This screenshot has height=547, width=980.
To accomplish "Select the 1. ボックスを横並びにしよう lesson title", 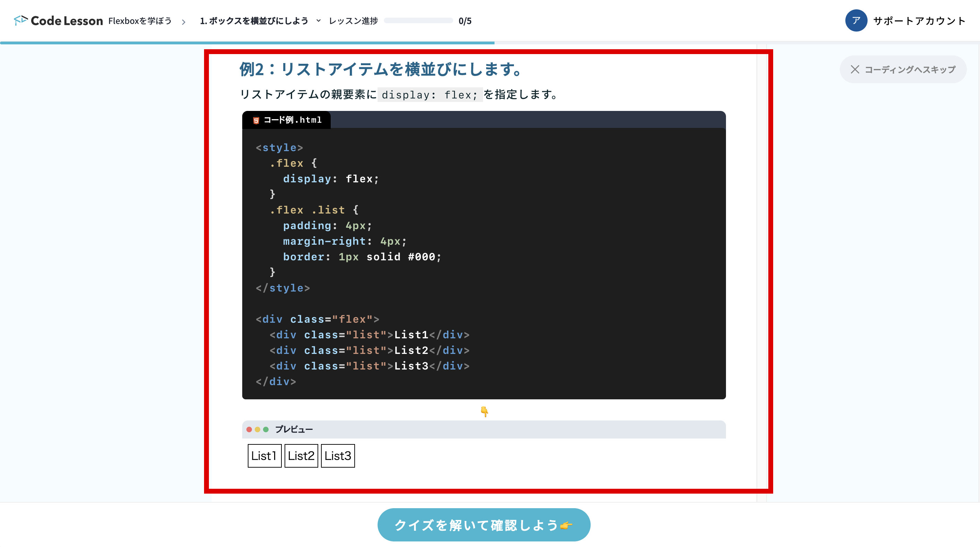I will coord(254,21).
